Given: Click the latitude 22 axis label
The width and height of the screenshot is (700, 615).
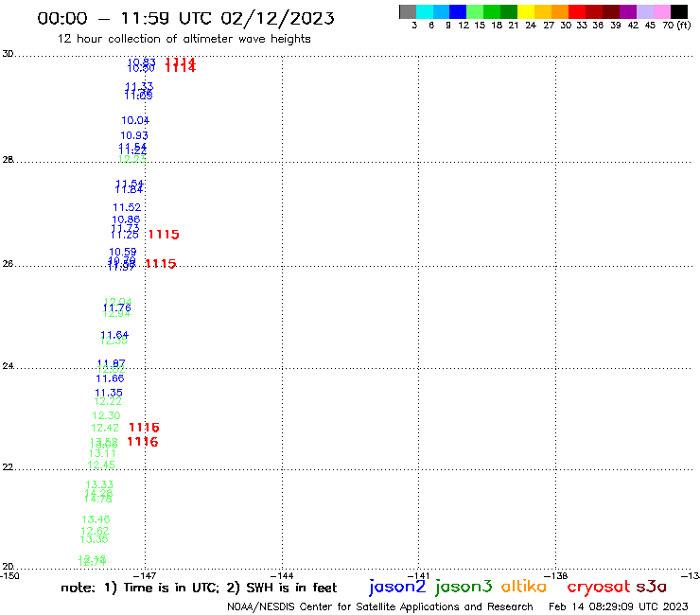Looking at the screenshot, I should coord(8,467).
